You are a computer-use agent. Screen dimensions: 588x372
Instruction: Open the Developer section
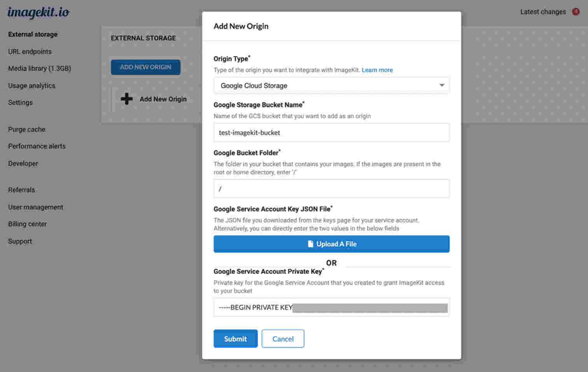pyautogui.click(x=23, y=163)
